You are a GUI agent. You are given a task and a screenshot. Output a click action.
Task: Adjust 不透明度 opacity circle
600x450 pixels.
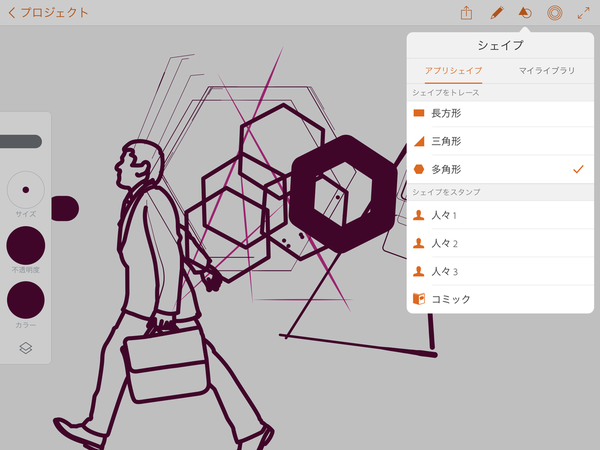(26, 245)
